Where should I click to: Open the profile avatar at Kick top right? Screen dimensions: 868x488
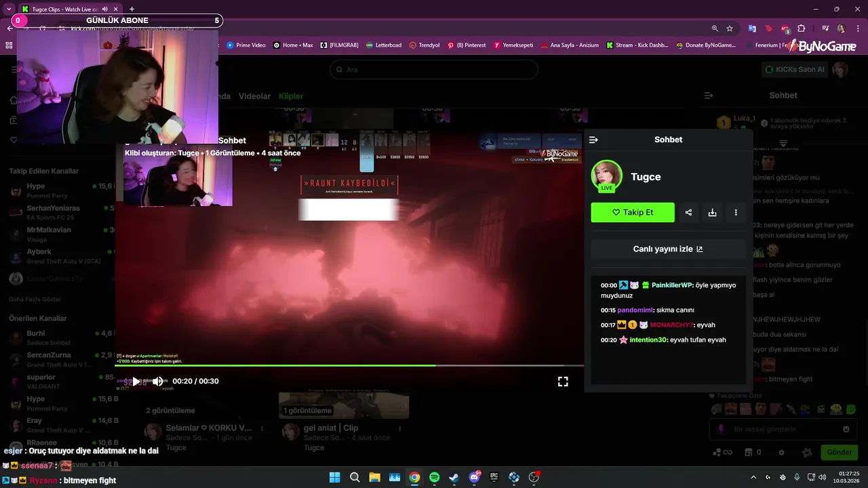coord(840,69)
